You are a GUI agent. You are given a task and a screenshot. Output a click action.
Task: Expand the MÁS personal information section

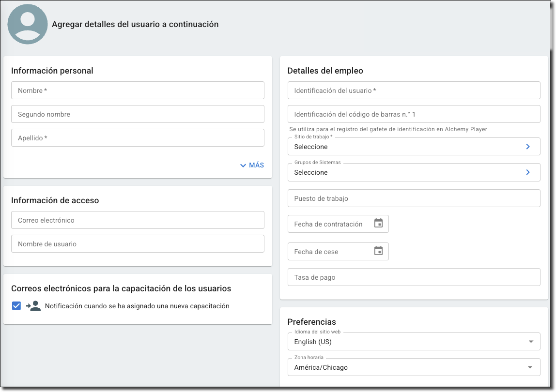click(252, 165)
